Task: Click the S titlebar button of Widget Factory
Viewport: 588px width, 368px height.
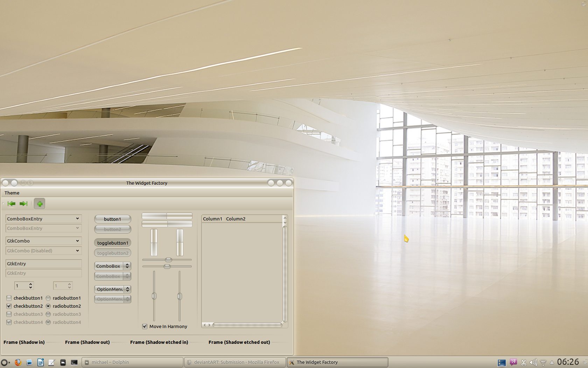Action: [x=30, y=183]
